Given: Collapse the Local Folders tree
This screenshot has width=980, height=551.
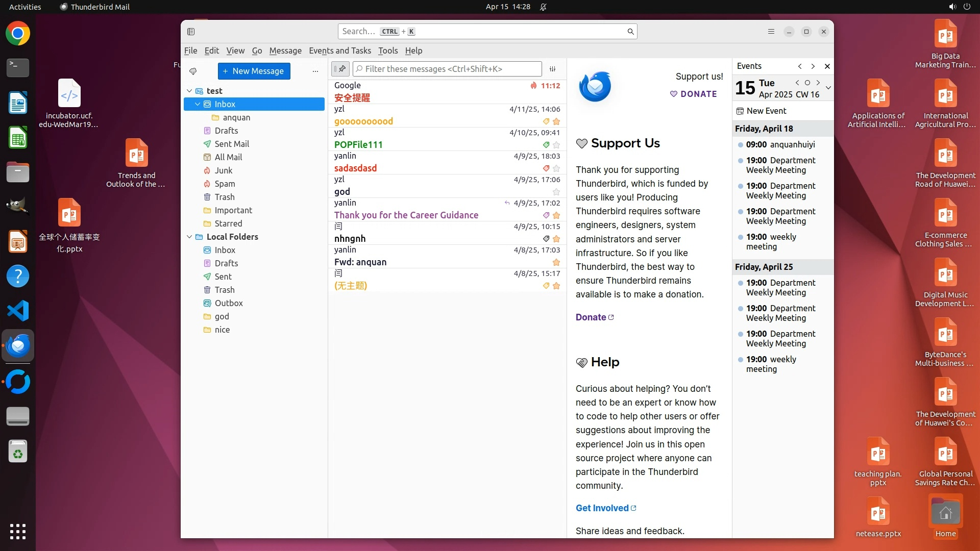Looking at the screenshot, I should coord(189,237).
